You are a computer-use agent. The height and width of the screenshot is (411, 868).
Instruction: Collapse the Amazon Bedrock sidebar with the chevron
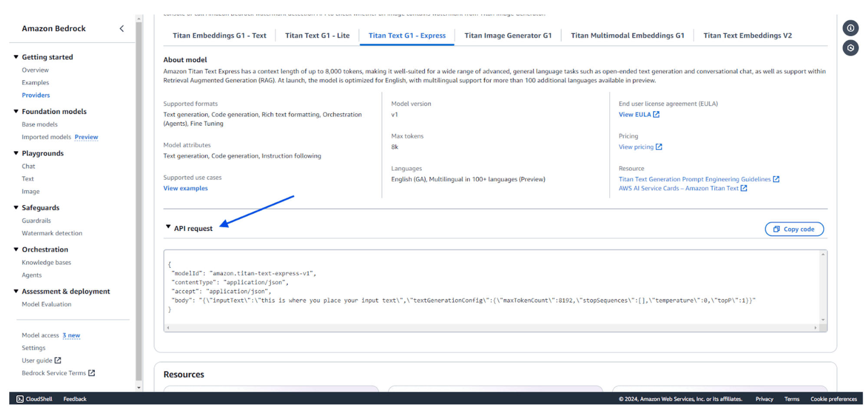point(122,29)
